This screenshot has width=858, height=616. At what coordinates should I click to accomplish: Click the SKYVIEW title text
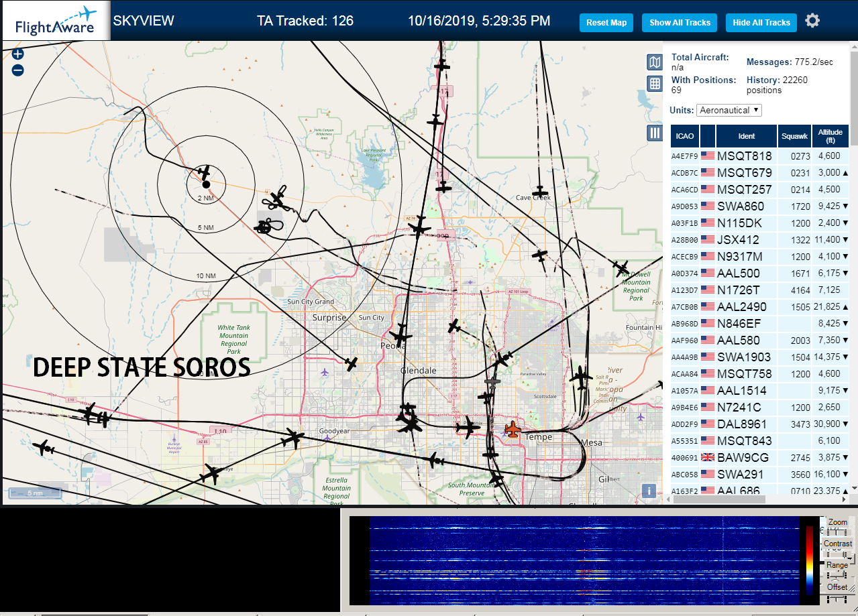pos(144,21)
